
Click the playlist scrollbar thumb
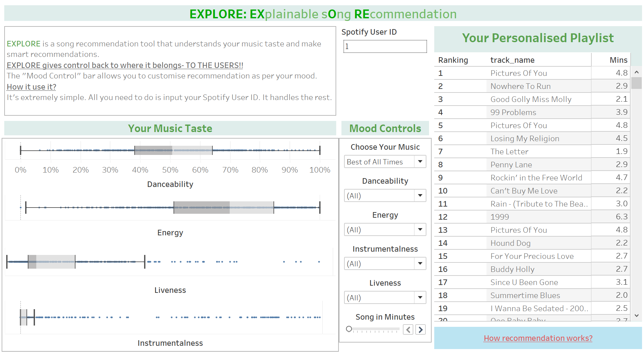click(x=636, y=83)
